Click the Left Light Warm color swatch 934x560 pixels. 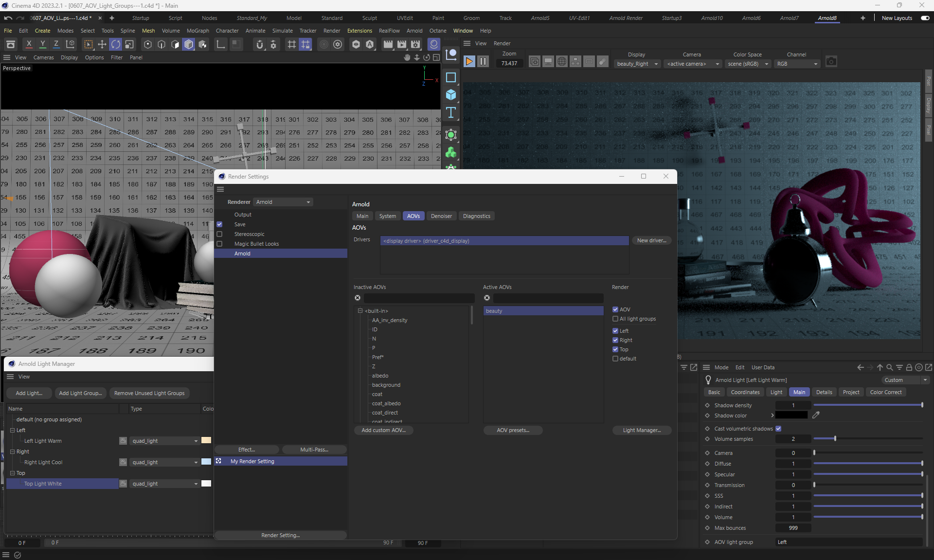tap(206, 441)
